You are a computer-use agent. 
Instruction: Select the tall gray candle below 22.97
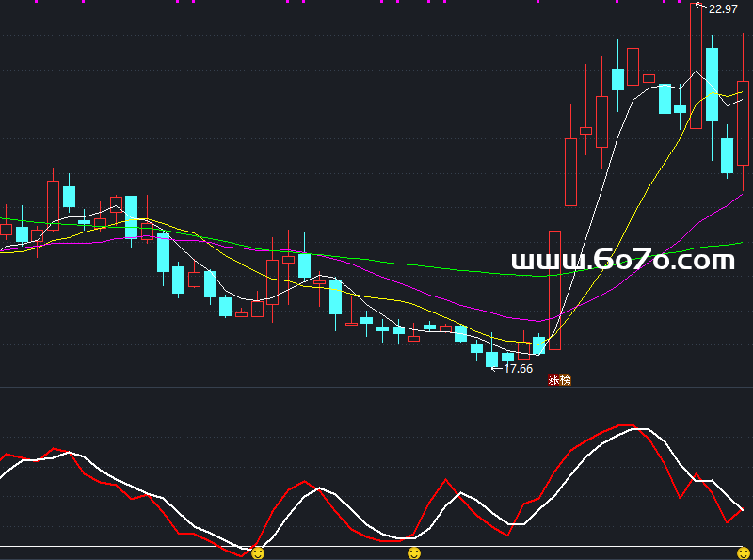(696, 66)
